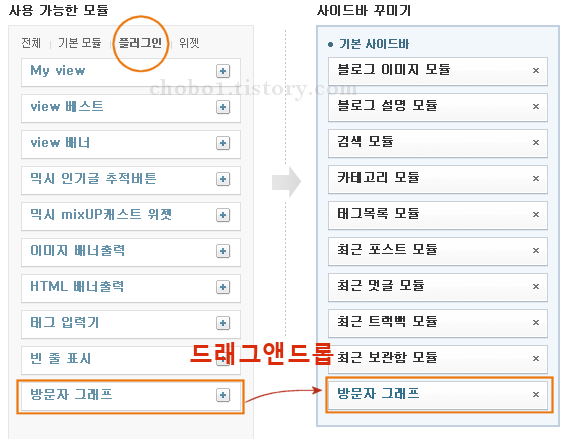Switch to the 위젯 tab
This screenshot has height=439, width=570.
tap(189, 43)
